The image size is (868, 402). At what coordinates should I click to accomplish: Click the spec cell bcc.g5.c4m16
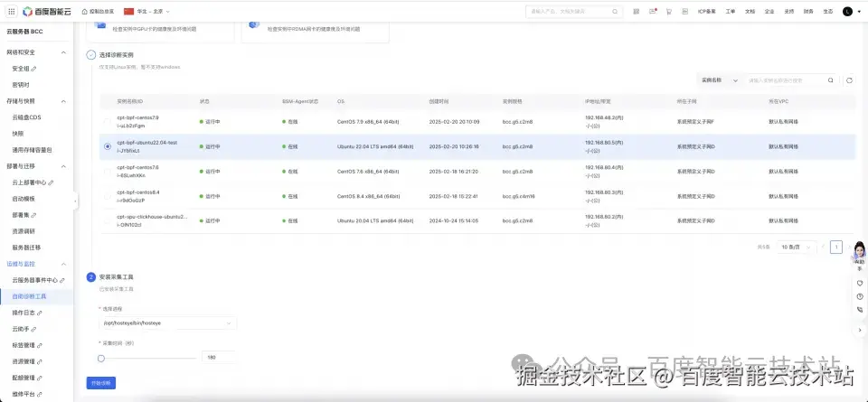[519, 196]
